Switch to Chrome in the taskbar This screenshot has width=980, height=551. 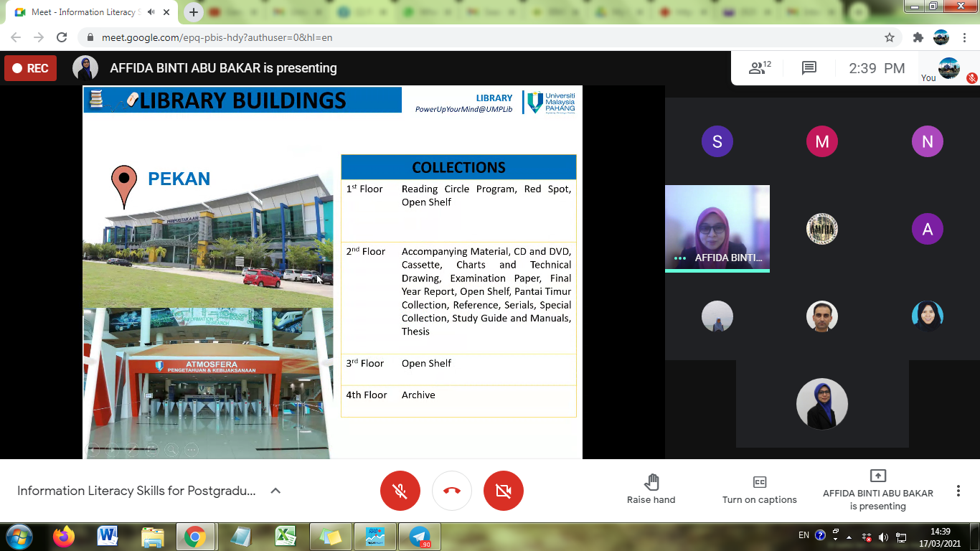(x=194, y=537)
